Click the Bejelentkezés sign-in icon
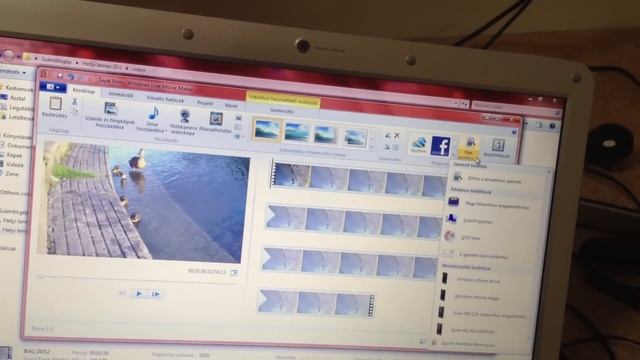The width and height of the screenshot is (640, 360). (498, 145)
